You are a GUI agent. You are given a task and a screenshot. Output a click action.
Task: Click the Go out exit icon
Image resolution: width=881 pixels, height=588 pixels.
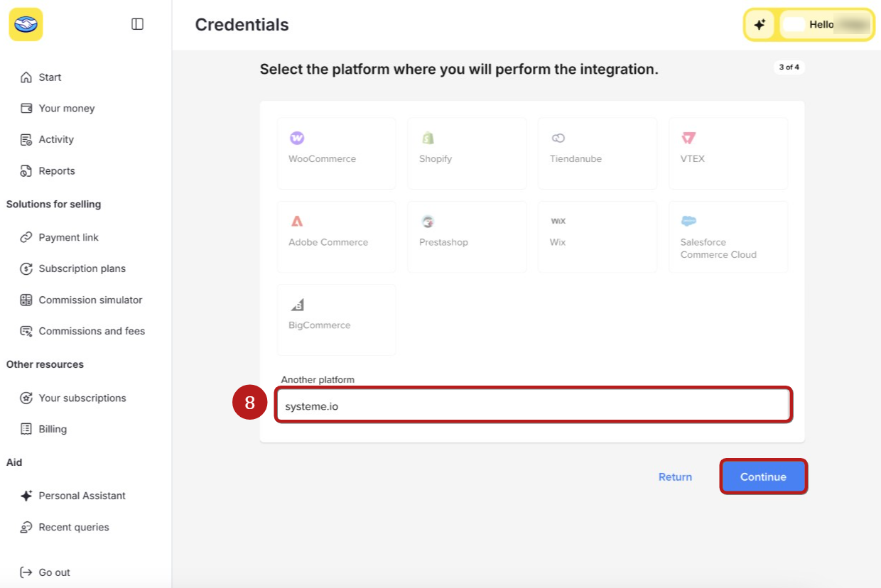[26, 573]
